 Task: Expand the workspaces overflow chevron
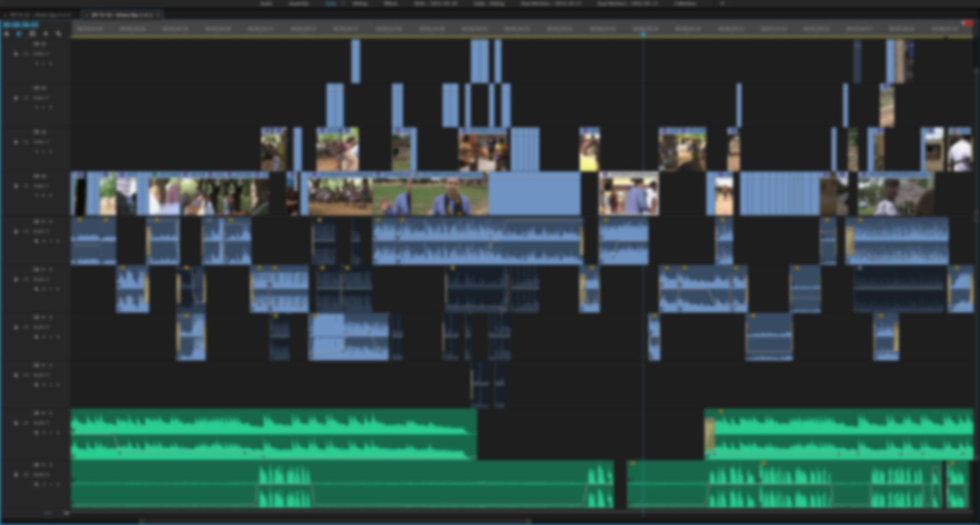(722, 4)
